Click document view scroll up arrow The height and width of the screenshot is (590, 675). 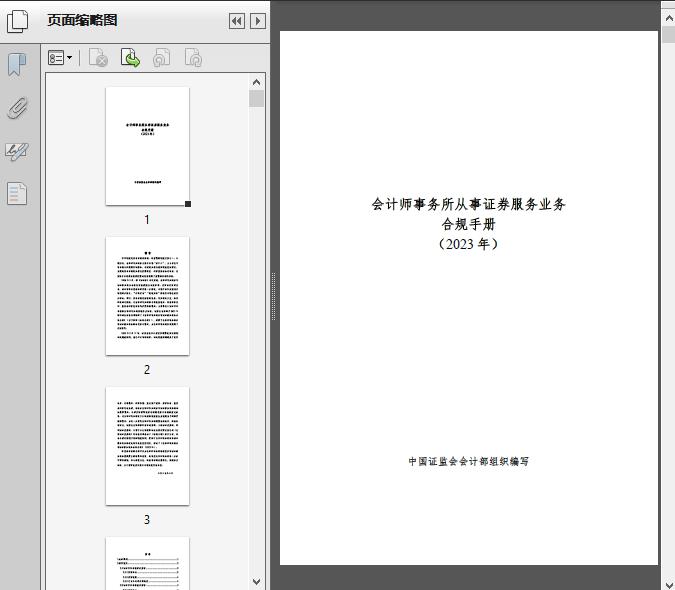669,18
